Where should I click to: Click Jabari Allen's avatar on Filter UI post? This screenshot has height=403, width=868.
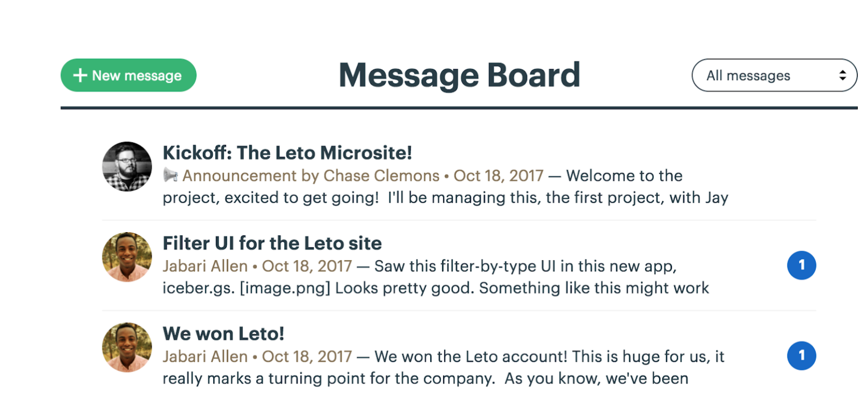click(x=127, y=257)
